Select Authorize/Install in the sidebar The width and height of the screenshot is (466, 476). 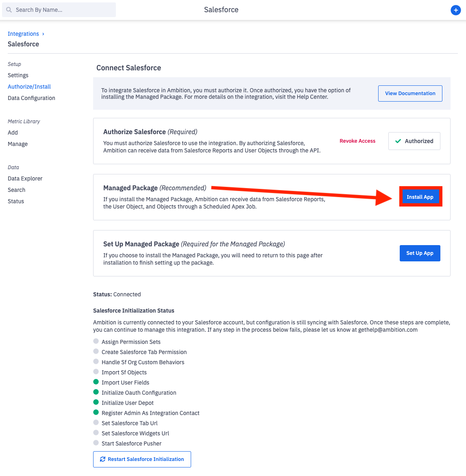(x=29, y=87)
